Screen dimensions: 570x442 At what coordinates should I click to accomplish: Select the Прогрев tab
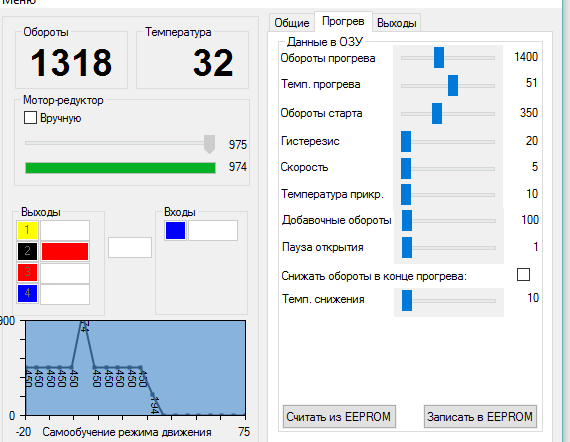point(343,21)
